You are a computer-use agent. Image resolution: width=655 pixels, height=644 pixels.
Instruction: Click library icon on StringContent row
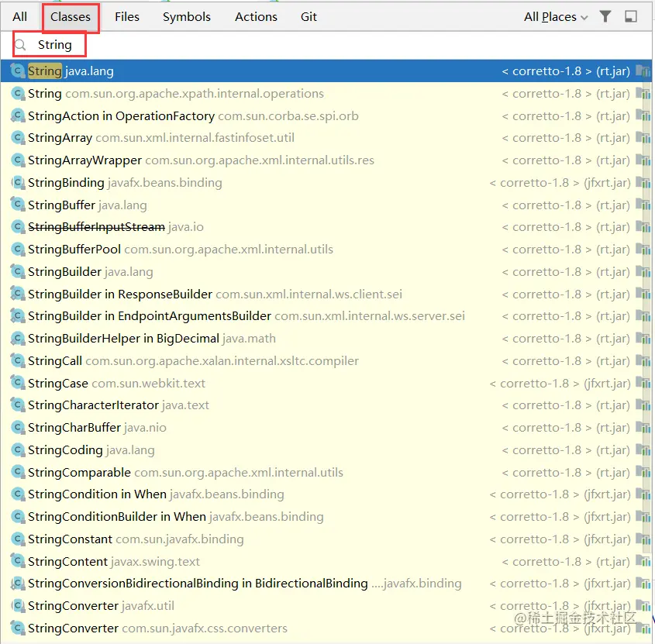coord(643,562)
